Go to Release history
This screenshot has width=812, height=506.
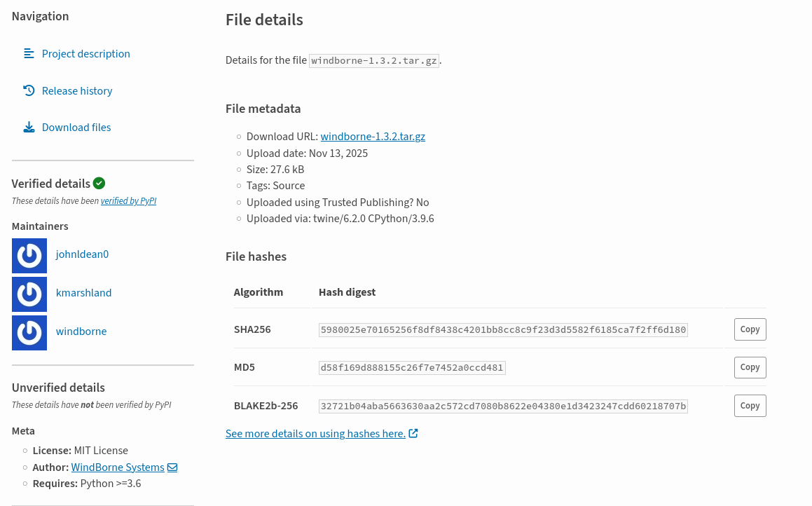(x=77, y=91)
